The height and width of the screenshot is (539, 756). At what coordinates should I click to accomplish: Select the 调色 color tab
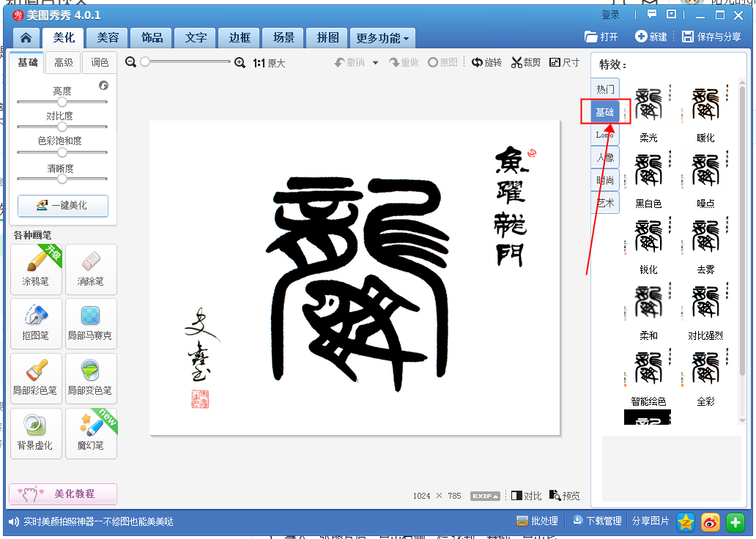coord(100,63)
